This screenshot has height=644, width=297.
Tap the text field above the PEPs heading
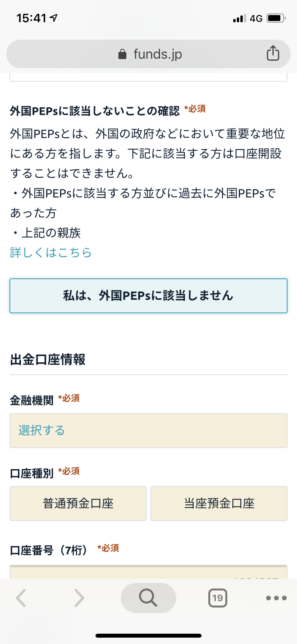(148, 77)
